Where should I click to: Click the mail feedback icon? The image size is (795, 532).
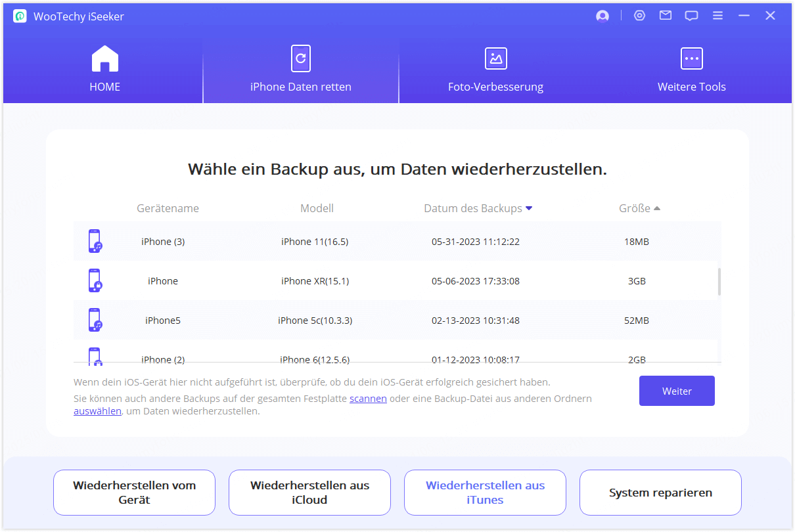coord(665,15)
